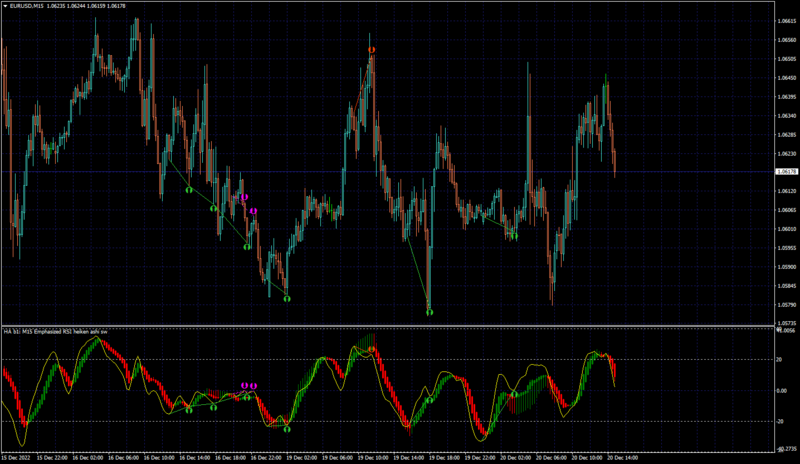Click the orange marker in the RSI indicator window
Image resolution: width=800 pixels, height=464 pixels.
tap(371, 349)
